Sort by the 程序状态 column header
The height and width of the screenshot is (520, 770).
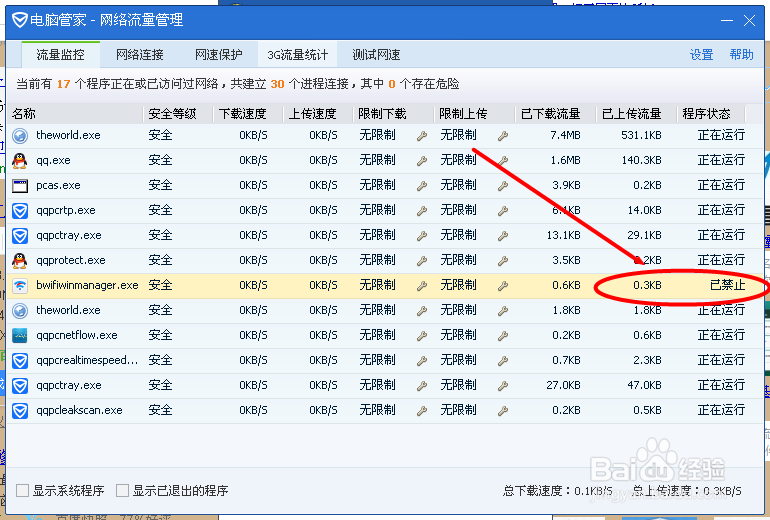[x=711, y=114]
